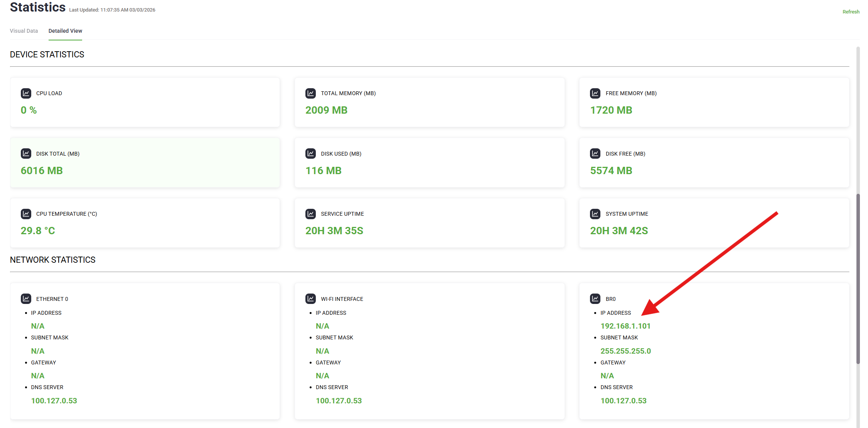Click the chart icon beside Service Uptime
This screenshot has width=868, height=428.
point(310,214)
